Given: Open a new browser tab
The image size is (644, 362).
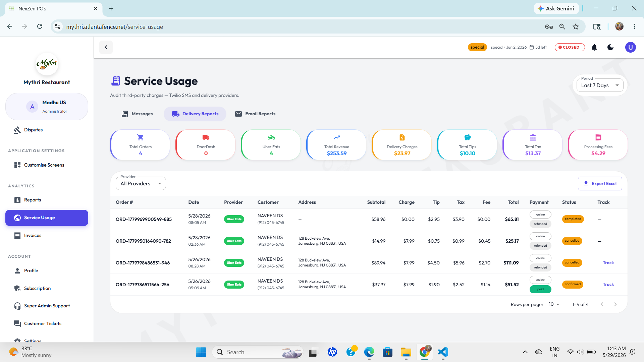Looking at the screenshot, I should click(111, 8).
